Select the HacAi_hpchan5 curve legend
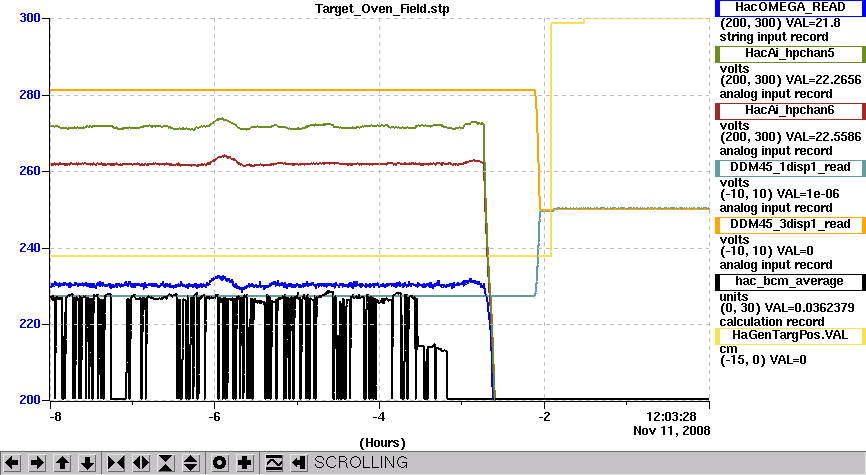The image size is (866, 475). 790,54
